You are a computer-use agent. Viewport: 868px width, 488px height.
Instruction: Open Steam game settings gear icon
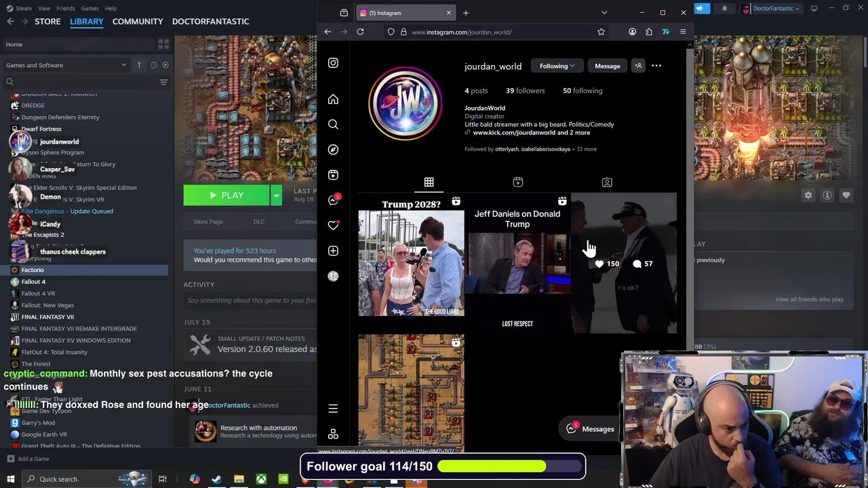[x=808, y=195]
